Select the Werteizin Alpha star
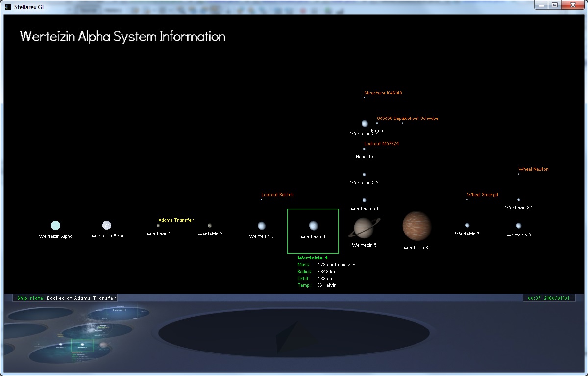This screenshot has width=588, height=376. (55, 225)
